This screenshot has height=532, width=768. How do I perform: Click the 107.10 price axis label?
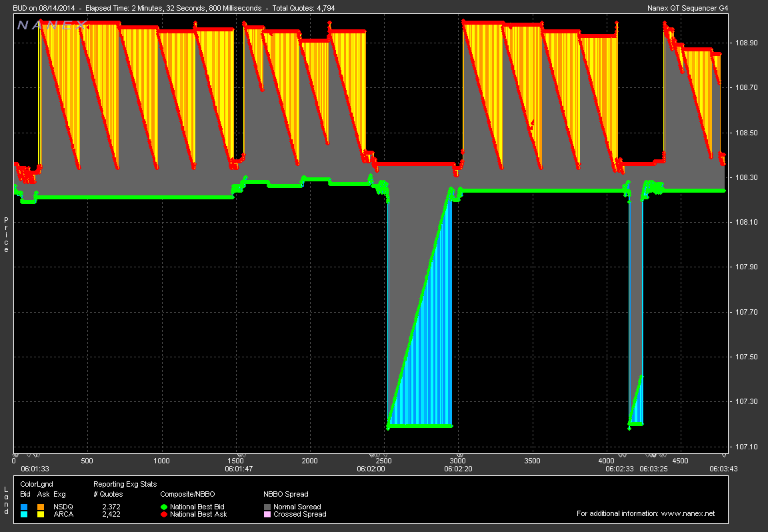click(x=747, y=447)
